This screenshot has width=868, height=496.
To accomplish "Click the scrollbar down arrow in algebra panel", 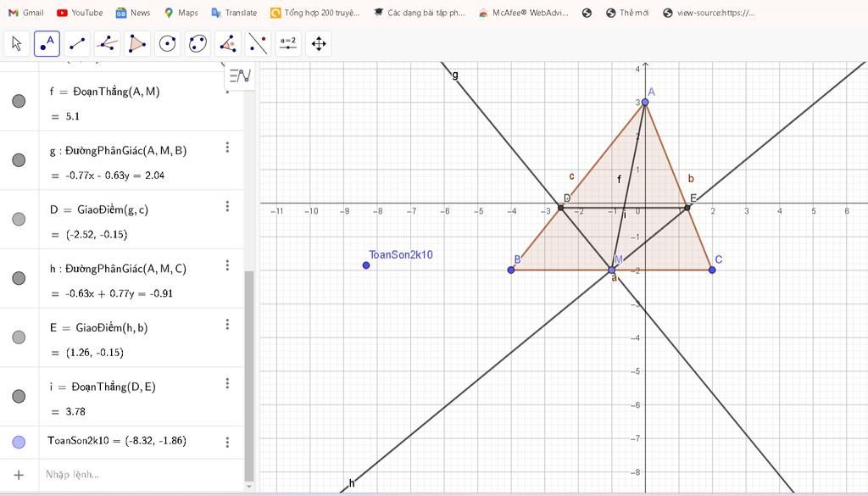I will pyautogui.click(x=249, y=487).
